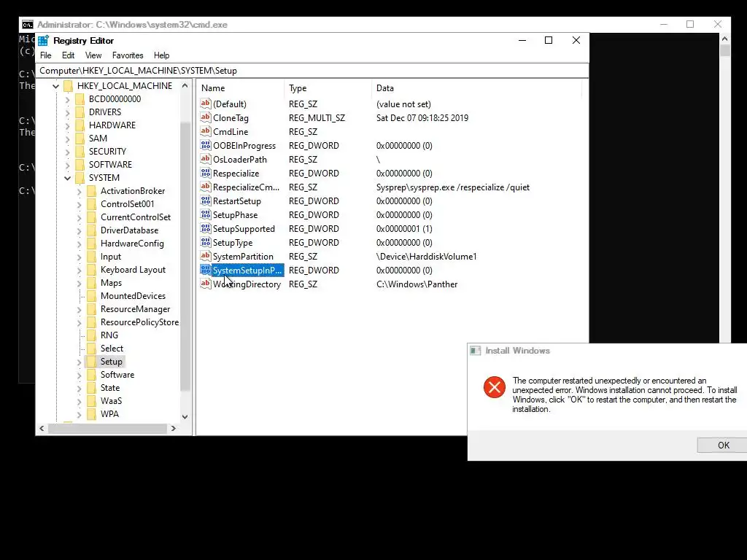Click the CloneTag value icon

pyautogui.click(x=205, y=117)
